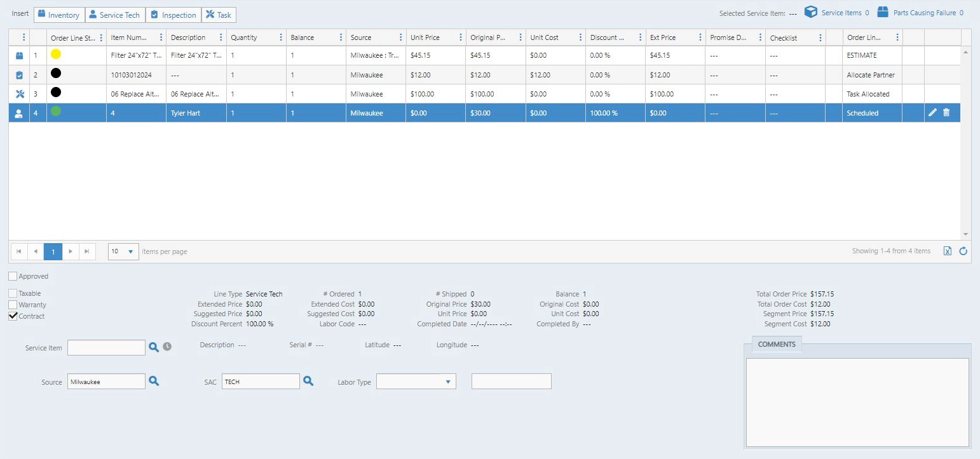Open Checklist column menu
Viewport: 980px width, 459px height.
(820, 37)
